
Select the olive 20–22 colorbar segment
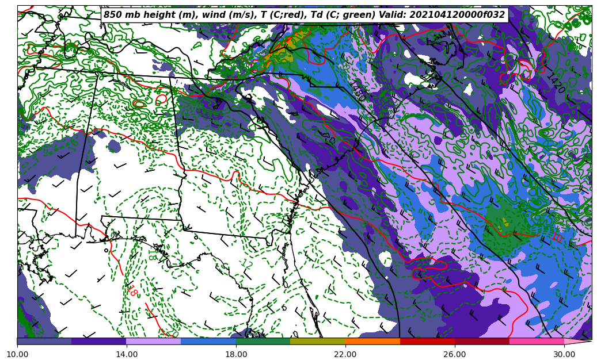pos(318,341)
